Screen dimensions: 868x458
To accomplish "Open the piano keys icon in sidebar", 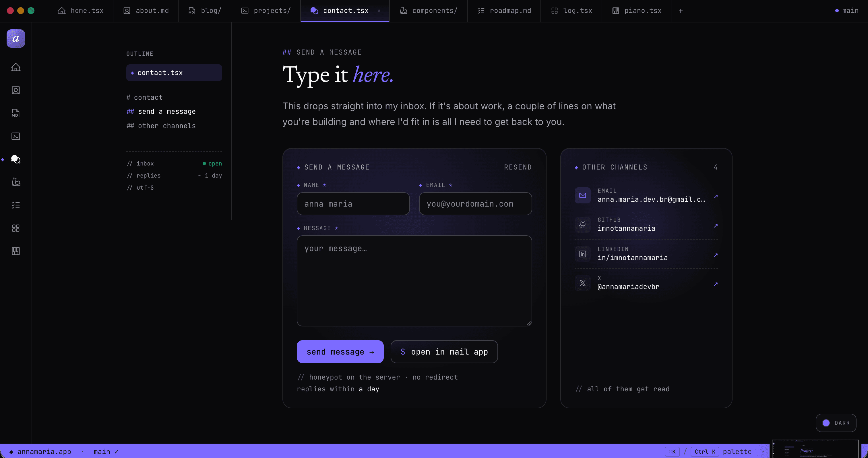I will [16, 251].
